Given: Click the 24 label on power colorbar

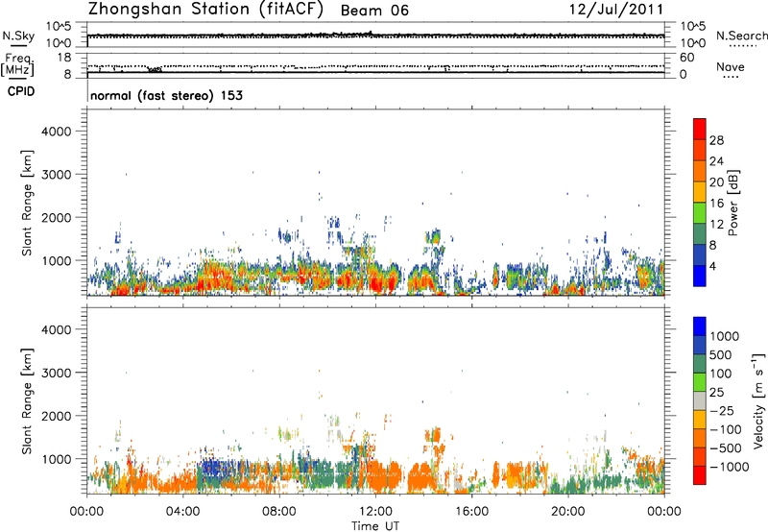Looking at the screenshot, I should pyautogui.click(x=716, y=161).
